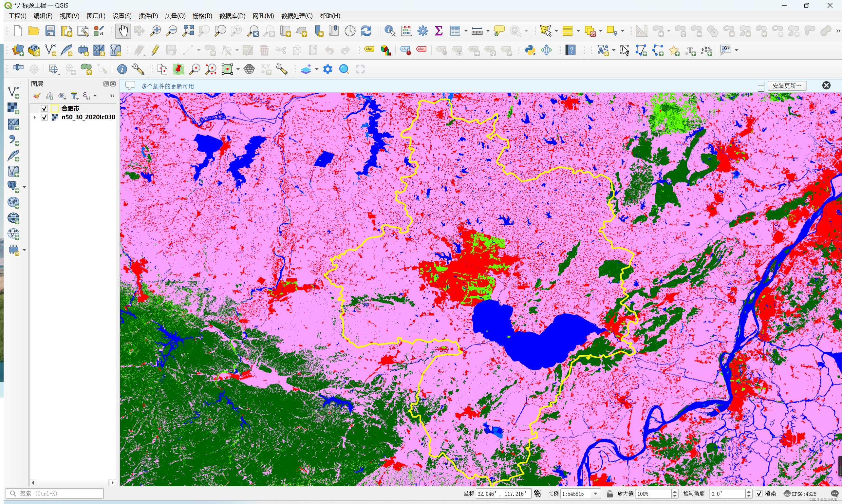Open the Processing Toolbox gear icon
Screen dimensions: 842x504
(423, 31)
